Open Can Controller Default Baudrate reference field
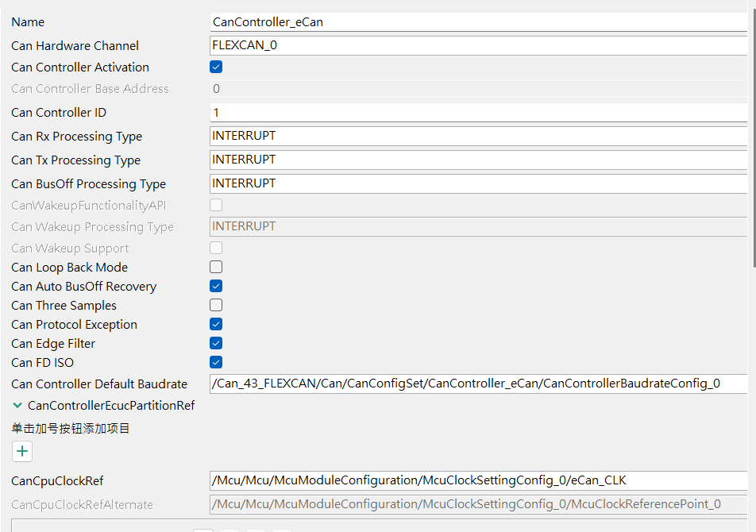Screen dimensions: 756x532 coord(478,384)
